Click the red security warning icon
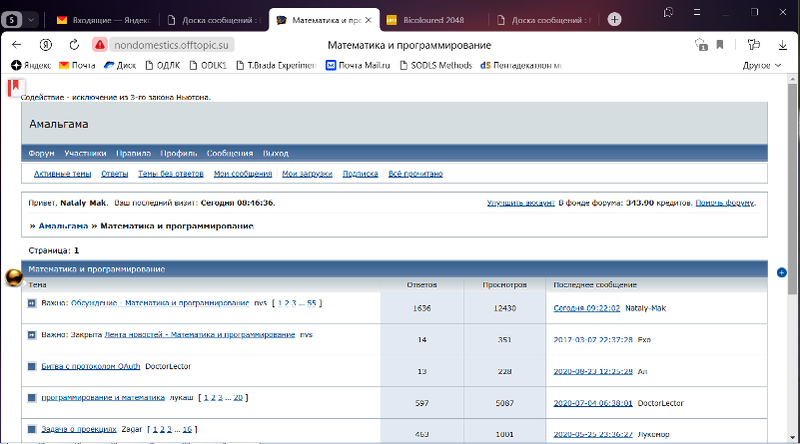The height and width of the screenshot is (444, 800). pos(99,45)
